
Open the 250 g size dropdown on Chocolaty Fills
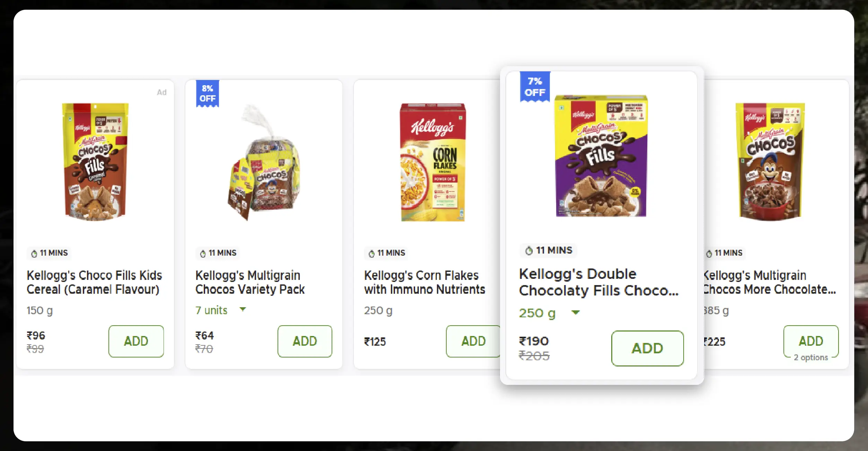click(x=576, y=312)
